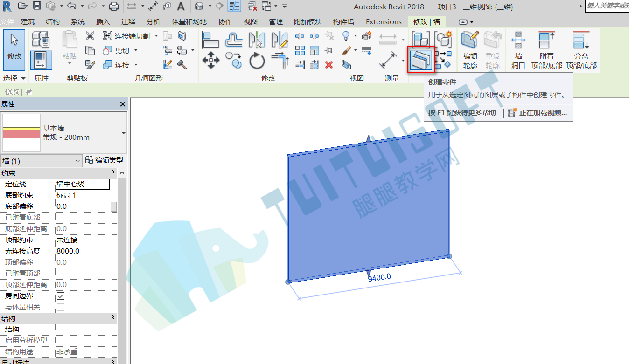
Task: Choose the Offset tool icon
Action: [x=233, y=40]
